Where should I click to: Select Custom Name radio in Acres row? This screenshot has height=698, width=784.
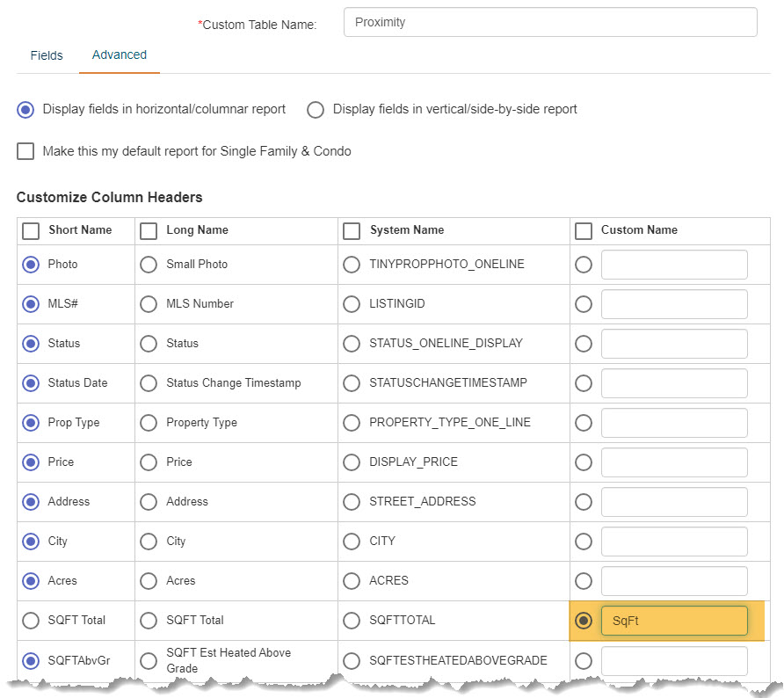[584, 580]
